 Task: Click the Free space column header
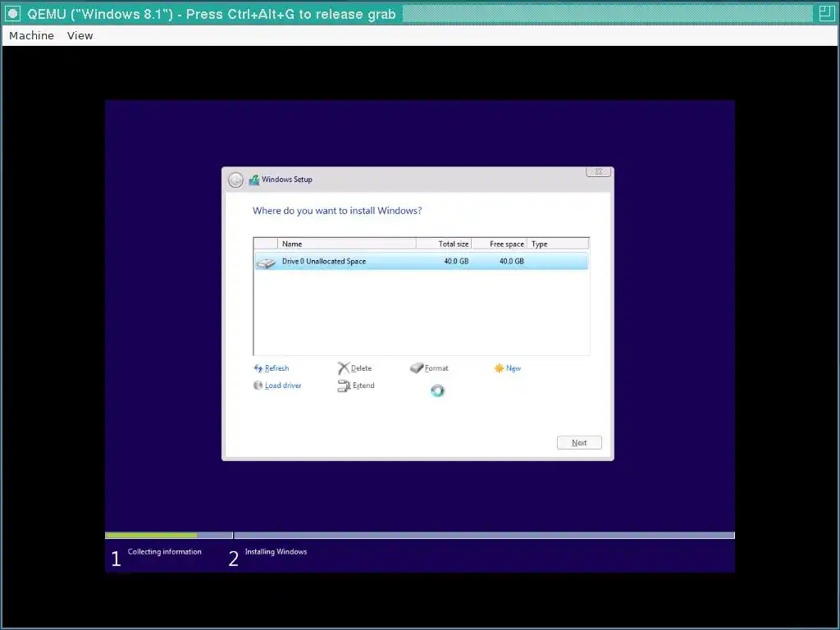(500, 244)
